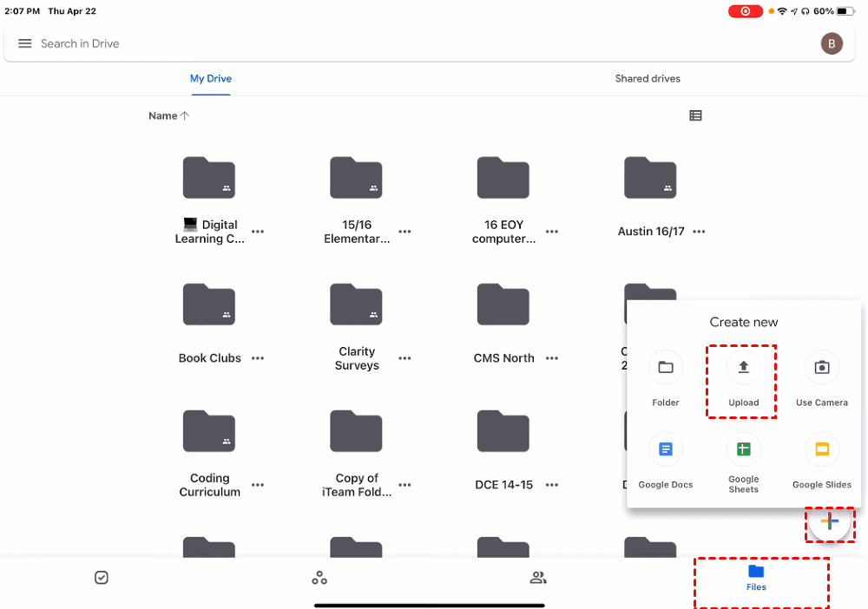The height and width of the screenshot is (609, 868).
Task: Create a new Google Docs file
Action: click(666, 460)
